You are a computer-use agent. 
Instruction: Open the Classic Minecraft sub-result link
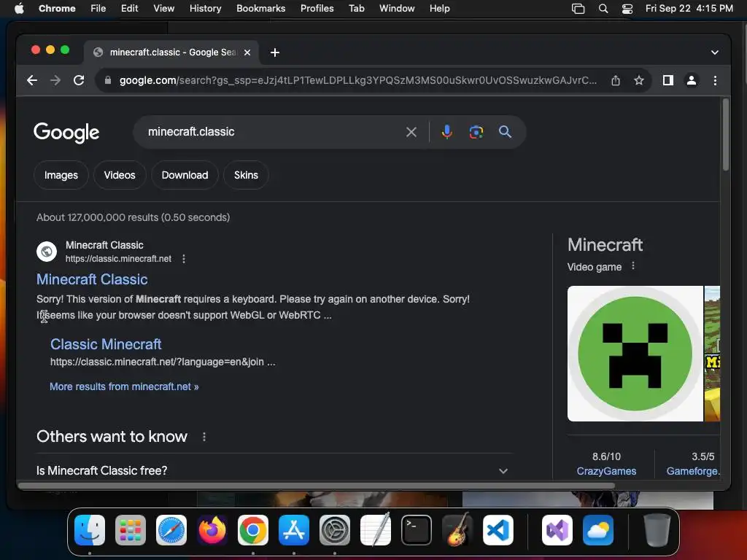point(106,344)
